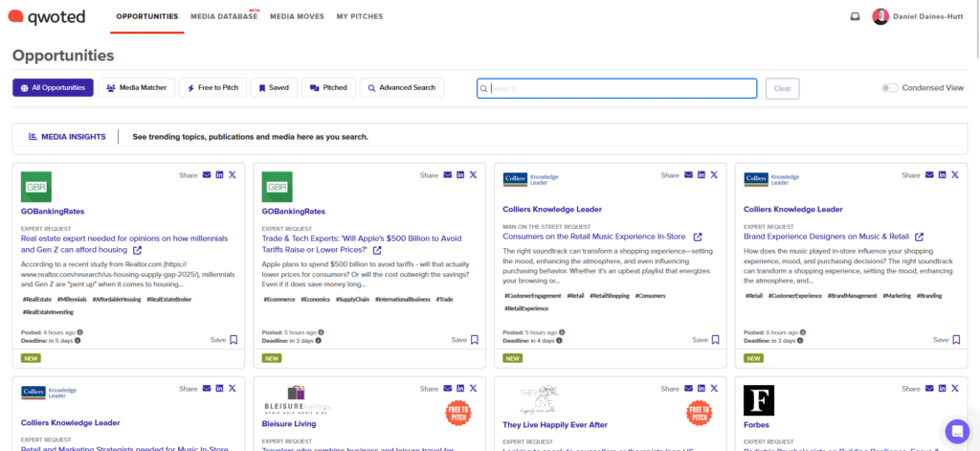
Task: Share Consumers on Retail Music request on X
Action: (x=714, y=175)
